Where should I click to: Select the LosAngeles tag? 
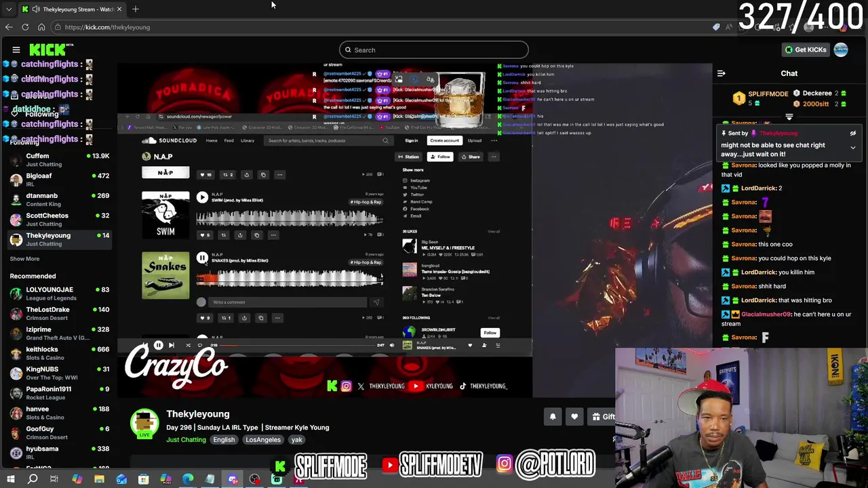point(263,440)
